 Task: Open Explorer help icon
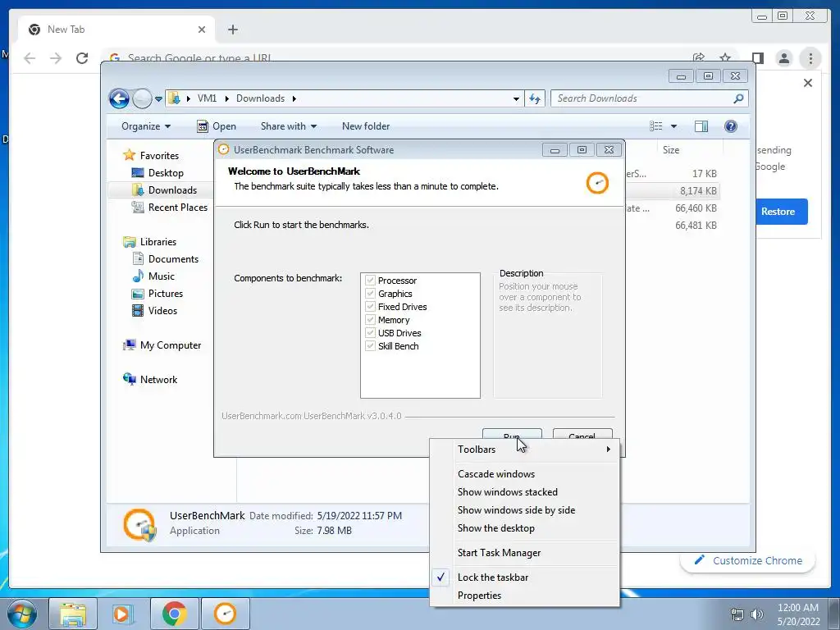[731, 126]
